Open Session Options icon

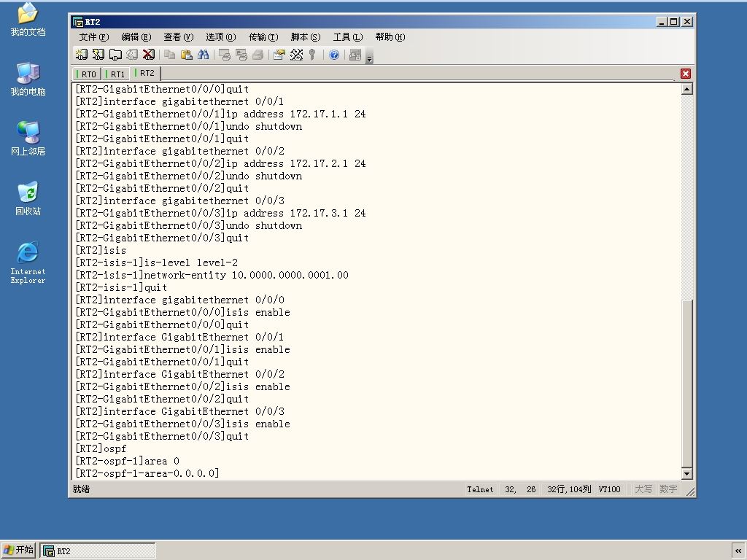[279, 55]
